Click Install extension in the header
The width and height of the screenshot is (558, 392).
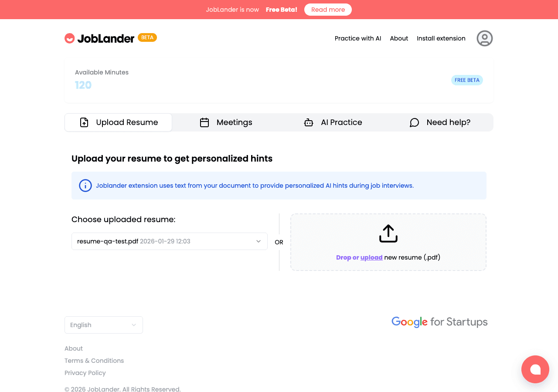tap(441, 38)
